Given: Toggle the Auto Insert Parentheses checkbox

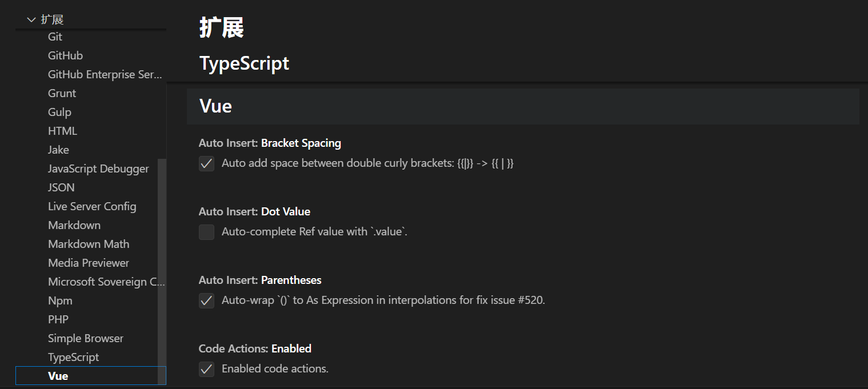Looking at the screenshot, I should tap(206, 300).
